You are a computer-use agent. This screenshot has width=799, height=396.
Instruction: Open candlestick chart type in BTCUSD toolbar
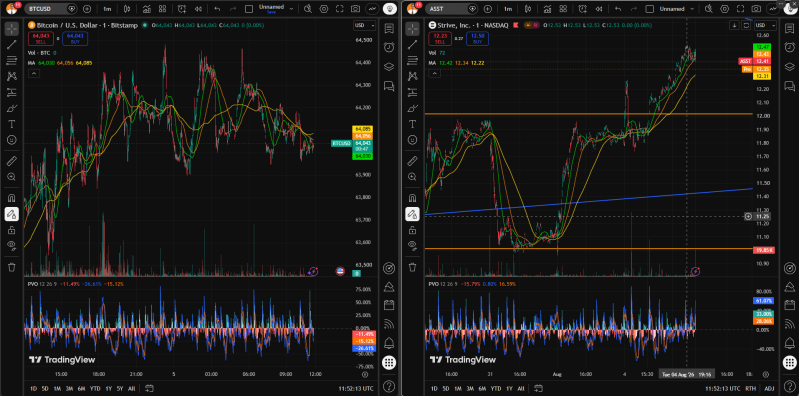point(127,9)
